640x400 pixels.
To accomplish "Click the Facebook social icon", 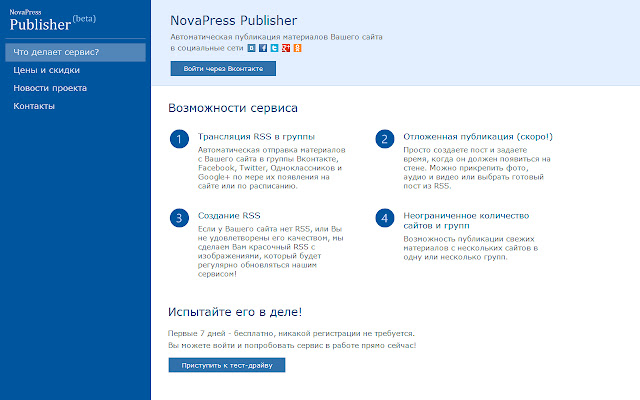I will pos(263,48).
